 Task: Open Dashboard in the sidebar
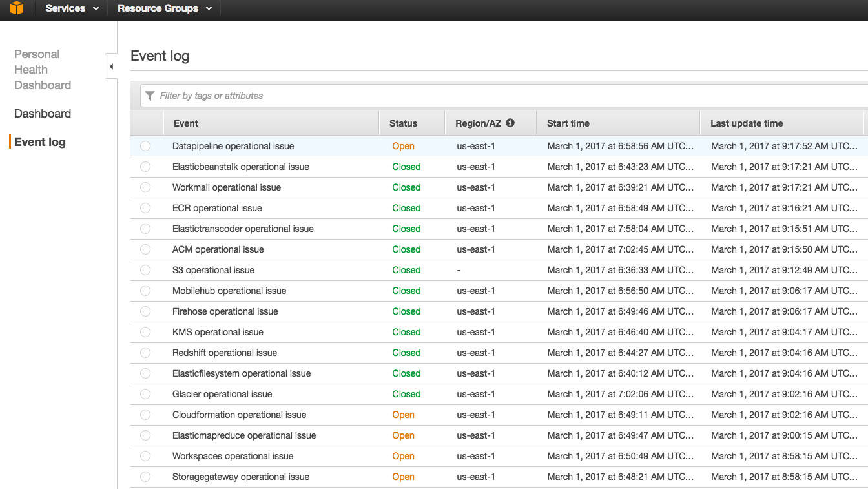pyautogui.click(x=43, y=114)
